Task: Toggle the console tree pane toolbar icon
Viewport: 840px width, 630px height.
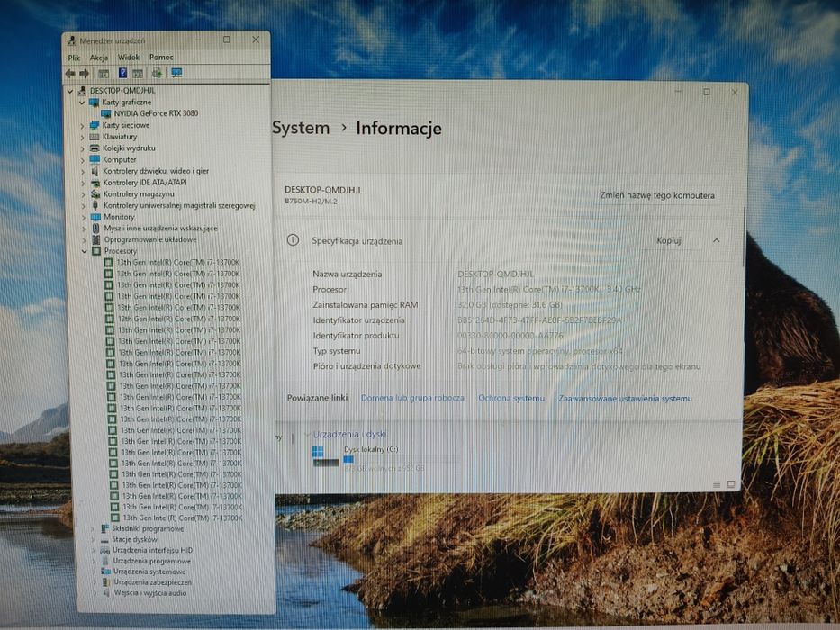Action: (x=104, y=74)
